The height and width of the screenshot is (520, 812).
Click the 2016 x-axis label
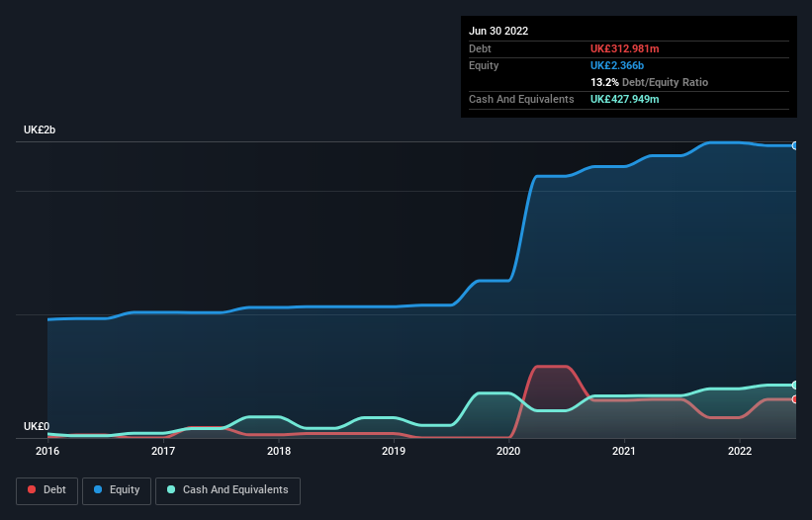47,451
